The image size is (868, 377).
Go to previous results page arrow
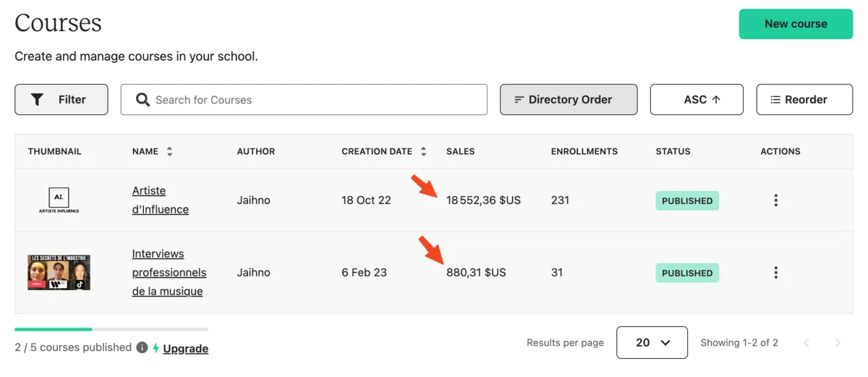pyautogui.click(x=807, y=343)
